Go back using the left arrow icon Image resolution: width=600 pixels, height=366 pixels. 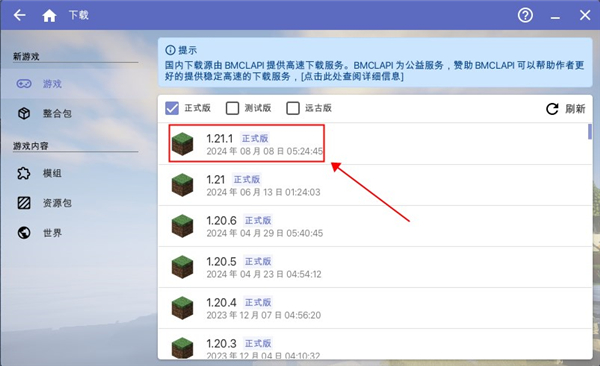[19, 15]
